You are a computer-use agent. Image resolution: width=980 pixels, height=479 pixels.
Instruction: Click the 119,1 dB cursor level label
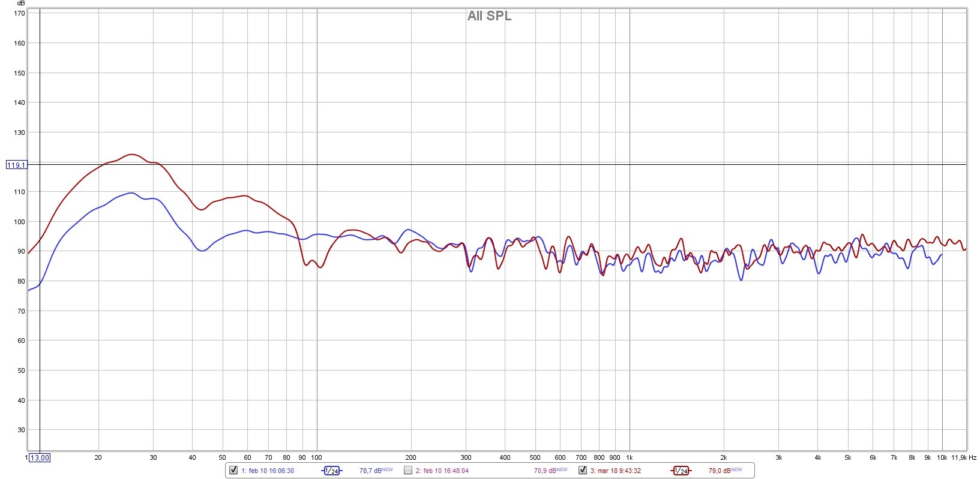point(16,165)
